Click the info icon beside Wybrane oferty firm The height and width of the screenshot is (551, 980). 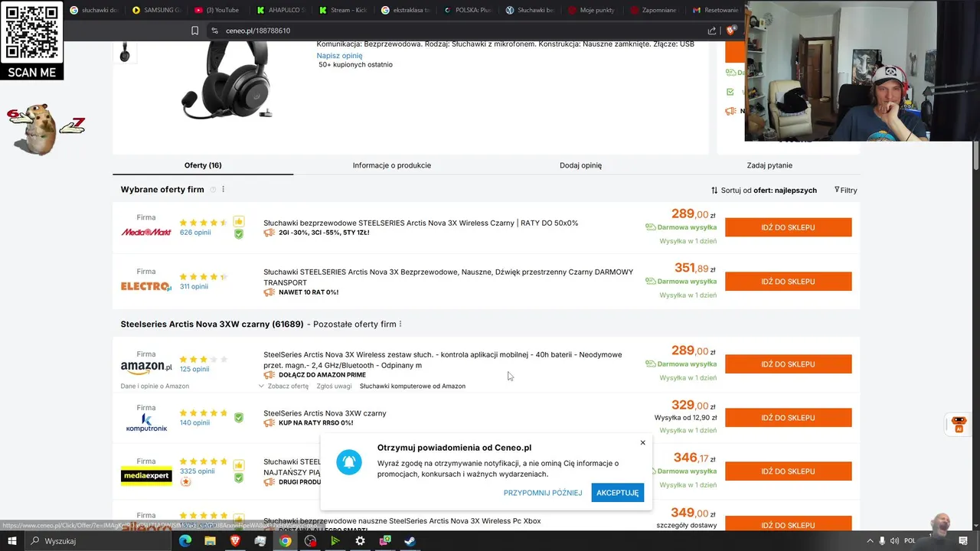pyautogui.click(x=214, y=190)
